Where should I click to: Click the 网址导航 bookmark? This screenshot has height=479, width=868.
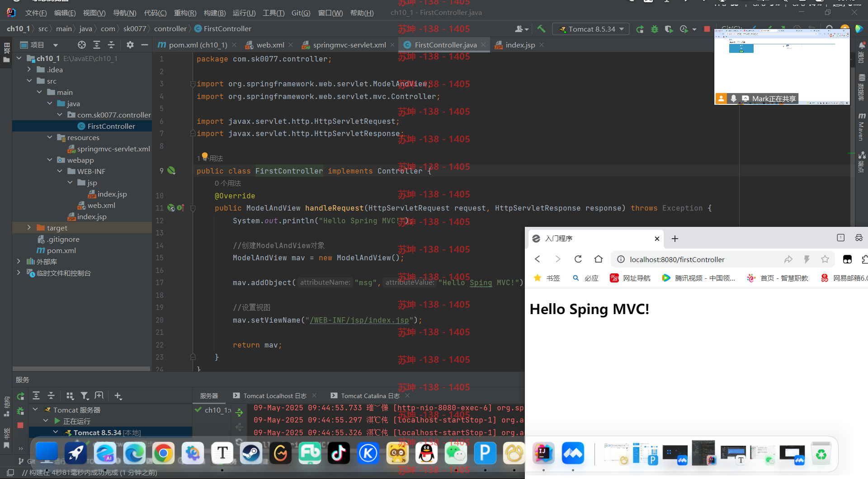click(x=630, y=278)
